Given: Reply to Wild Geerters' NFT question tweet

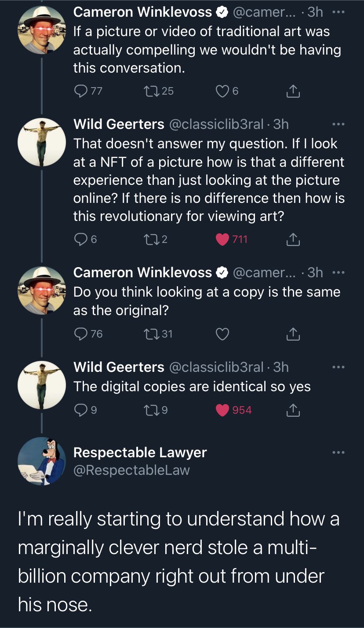Looking at the screenshot, I should 80,239.
